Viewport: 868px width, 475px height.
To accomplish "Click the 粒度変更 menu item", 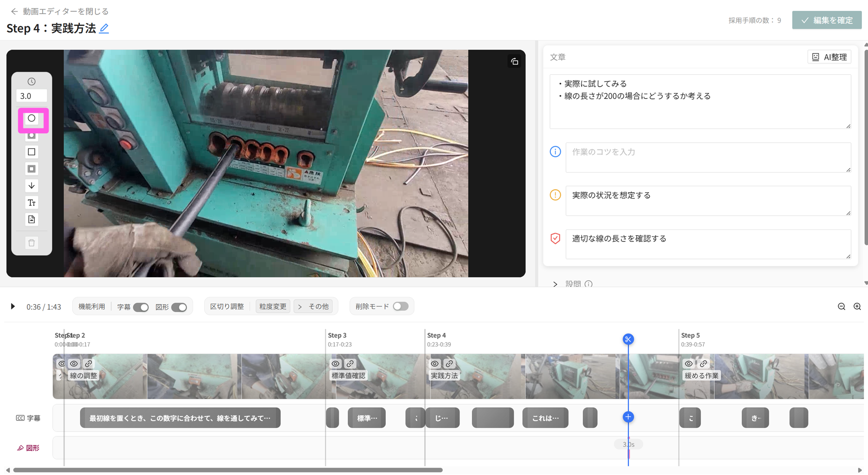I will point(273,307).
